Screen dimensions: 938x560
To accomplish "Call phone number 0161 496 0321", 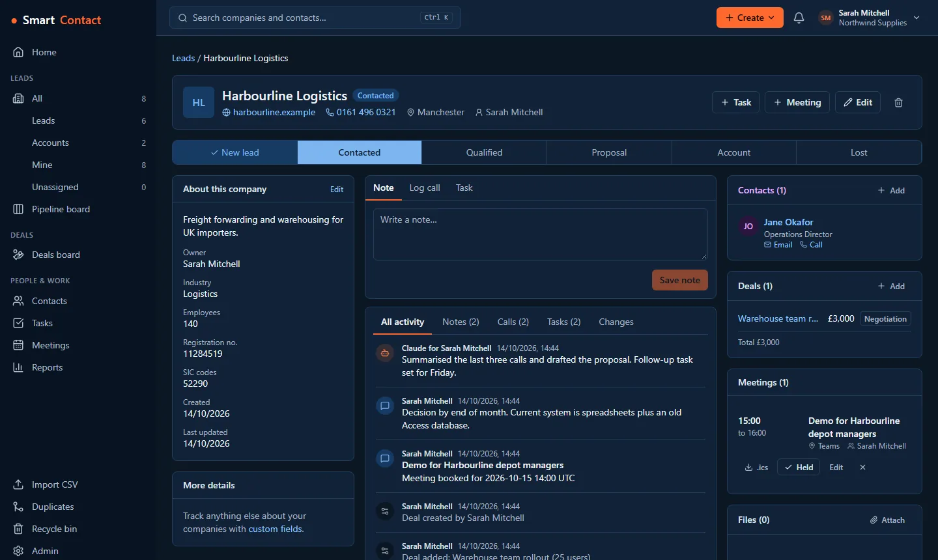I will [x=361, y=112].
